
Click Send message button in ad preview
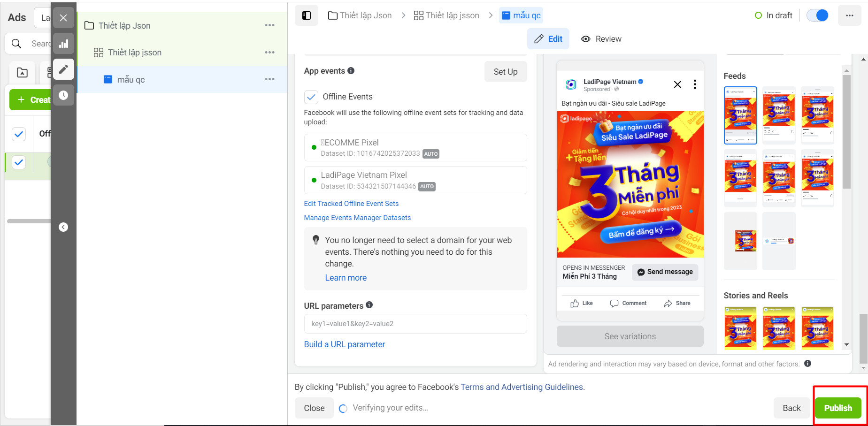[x=665, y=272]
